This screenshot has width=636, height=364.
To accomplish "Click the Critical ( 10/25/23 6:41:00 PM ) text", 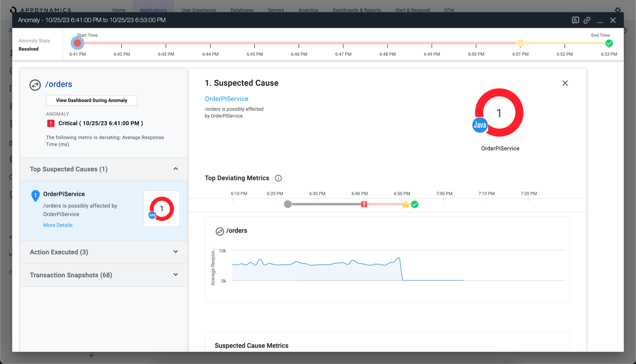I will pyautogui.click(x=101, y=123).
